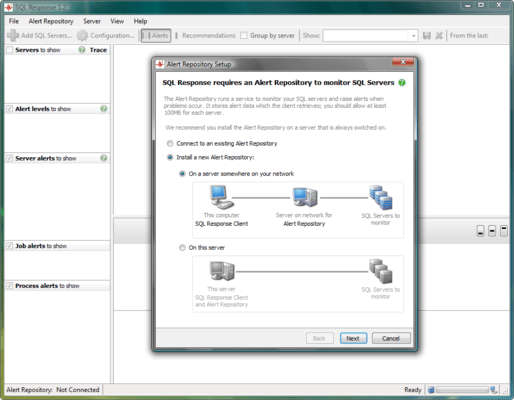This screenshot has height=400, width=514.
Task: Toggle the Servers to show checkbox
Action: (x=10, y=50)
